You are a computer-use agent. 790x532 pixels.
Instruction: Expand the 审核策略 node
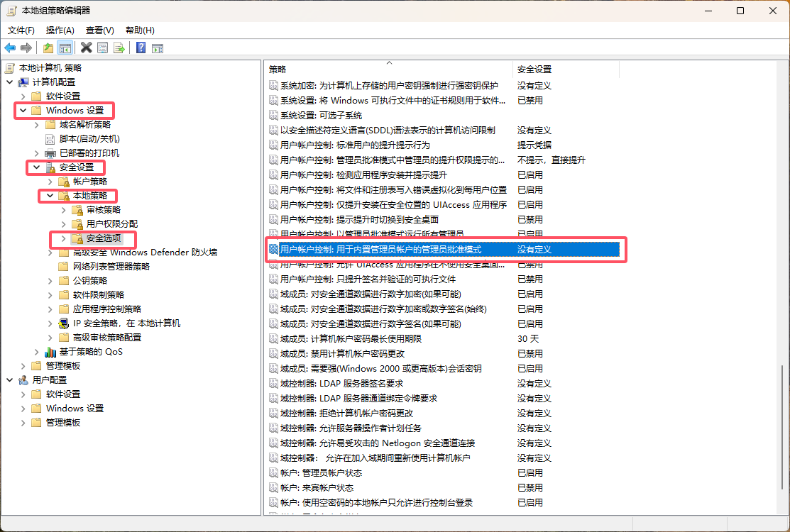coord(64,210)
